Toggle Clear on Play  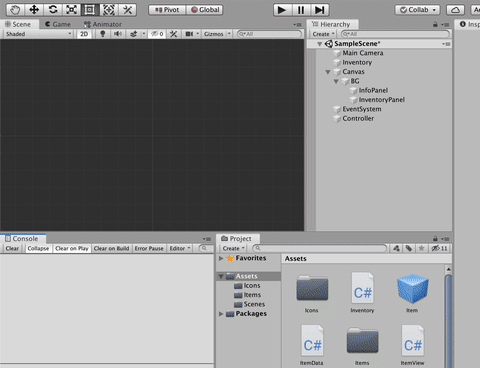(72, 248)
